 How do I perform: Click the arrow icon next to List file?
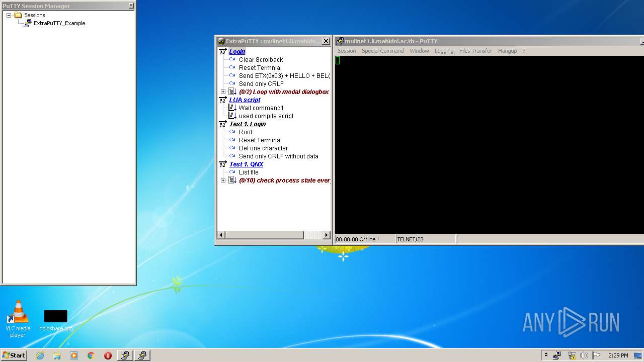(232, 172)
